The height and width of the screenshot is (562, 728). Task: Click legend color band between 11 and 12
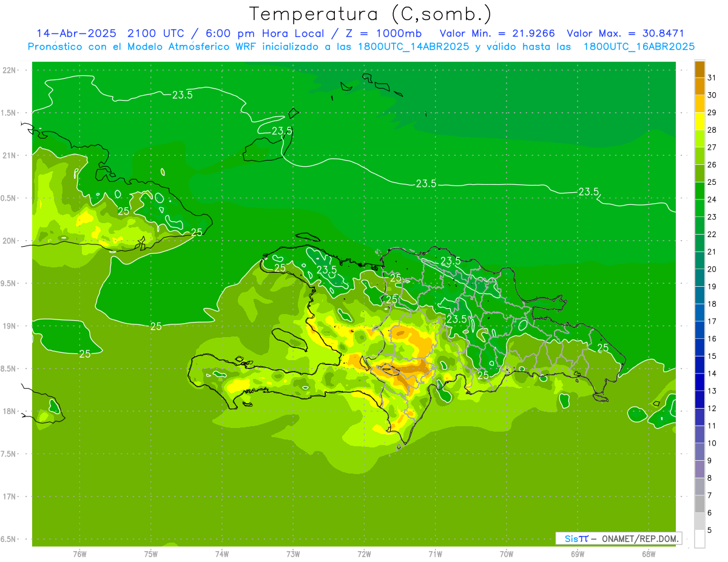click(x=699, y=417)
